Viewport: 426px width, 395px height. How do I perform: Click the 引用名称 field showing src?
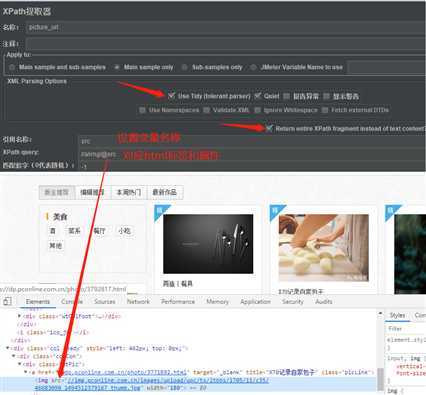(x=252, y=141)
